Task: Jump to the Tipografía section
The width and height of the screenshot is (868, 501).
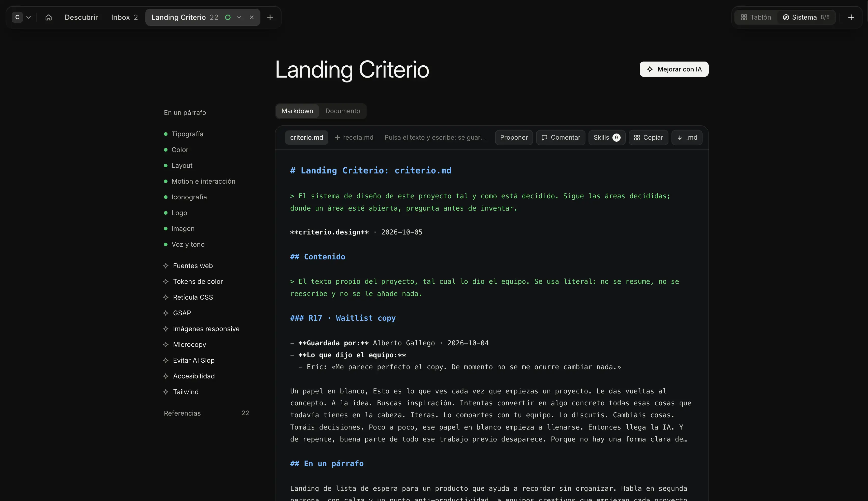Action: coord(184,134)
